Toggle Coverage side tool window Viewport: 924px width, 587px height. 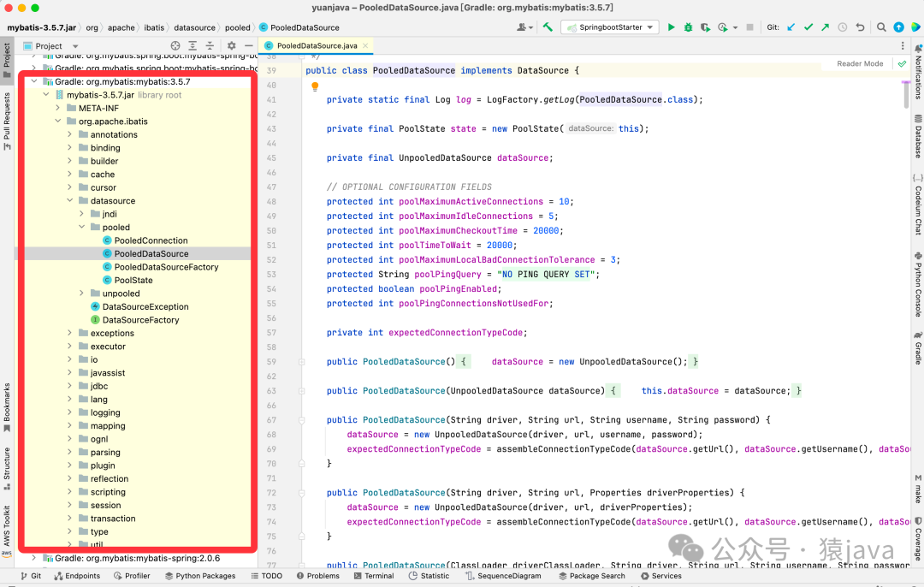click(x=917, y=537)
